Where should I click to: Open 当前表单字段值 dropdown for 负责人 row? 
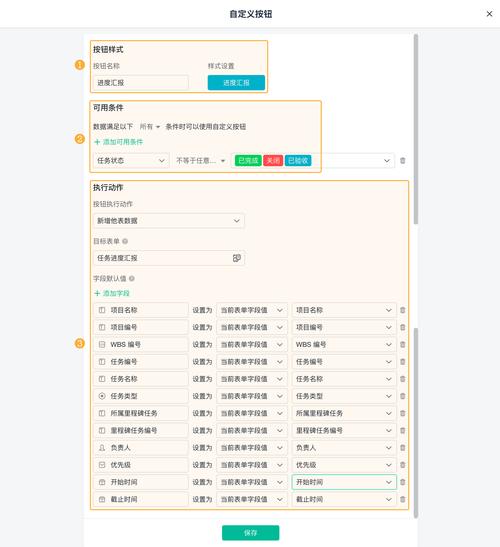click(252, 448)
